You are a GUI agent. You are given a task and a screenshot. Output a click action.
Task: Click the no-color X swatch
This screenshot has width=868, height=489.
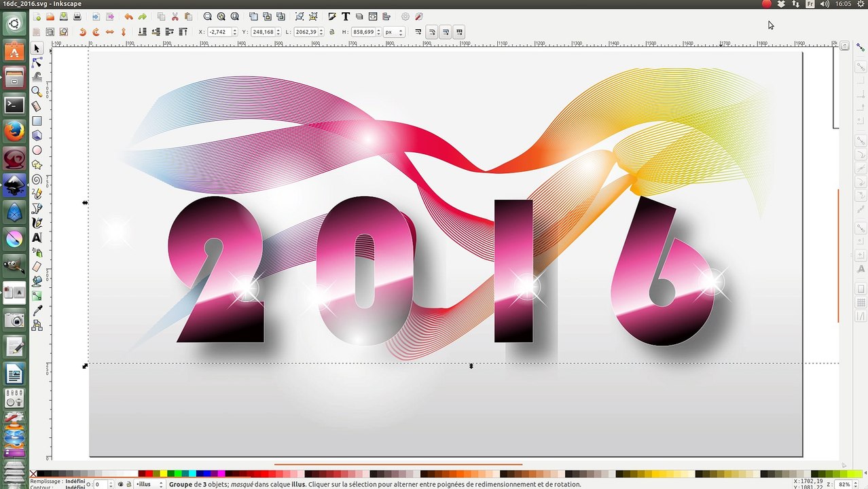click(33, 473)
